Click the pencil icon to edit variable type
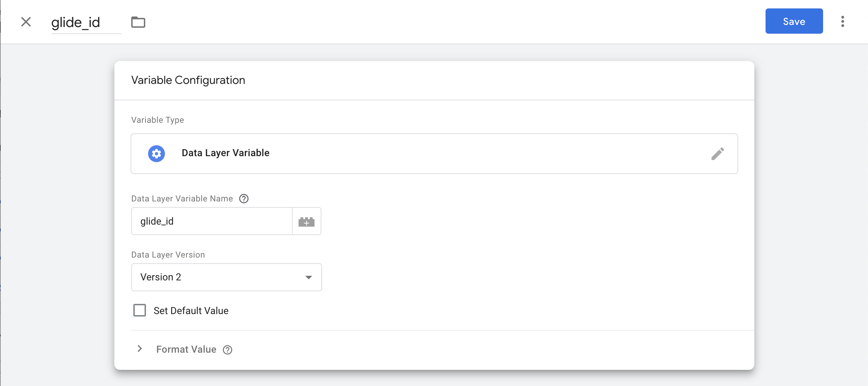The height and width of the screenshot is (386, 868). (x=717, y=154)
